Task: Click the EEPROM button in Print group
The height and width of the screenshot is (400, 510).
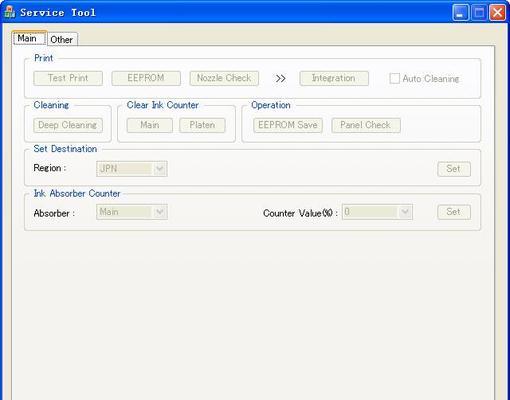Action: (x=146, y=78)
